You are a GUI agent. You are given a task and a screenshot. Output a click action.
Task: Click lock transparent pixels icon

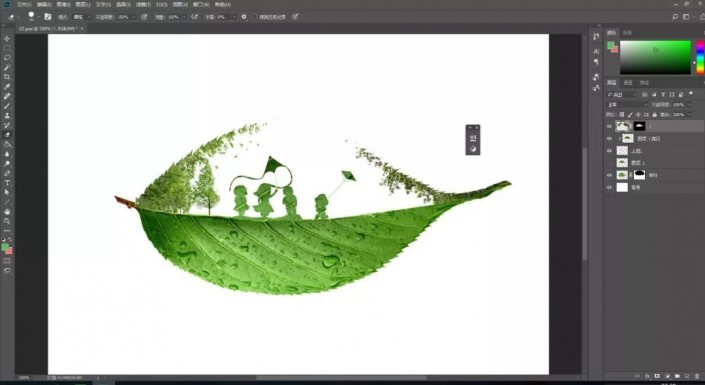tap(622, 115)
